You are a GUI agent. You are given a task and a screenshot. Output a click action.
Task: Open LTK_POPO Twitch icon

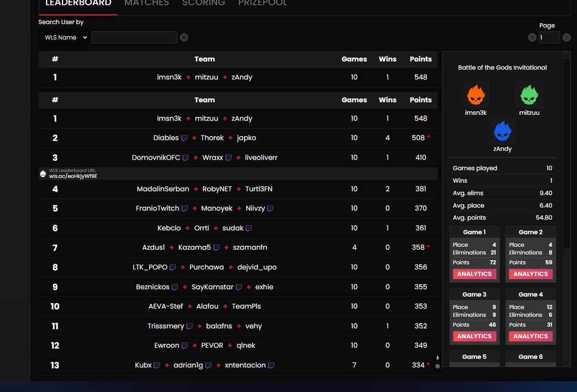click(x=173, y=267)
